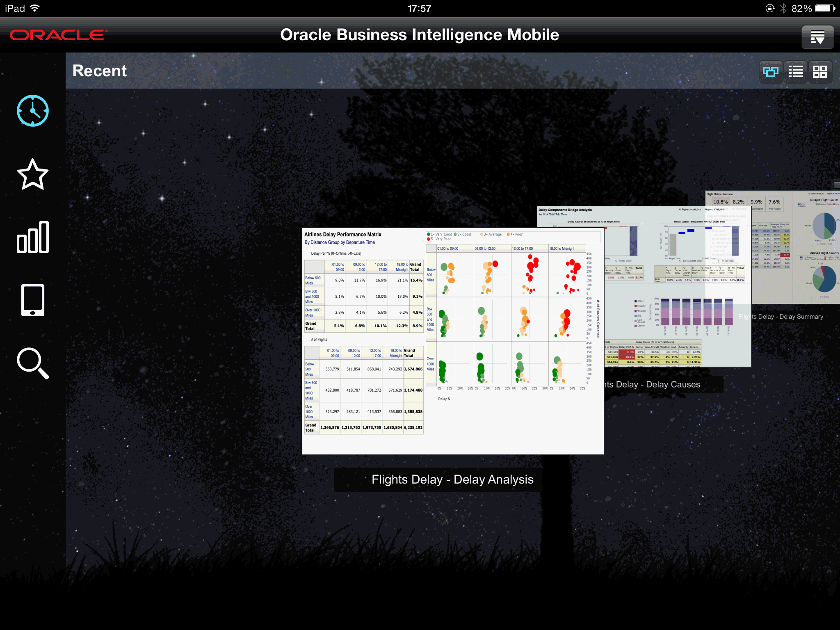The height and width of the screenshot is (630, 840).
Task: Switch to grid thumbnail view
Action: coord(820,72)
